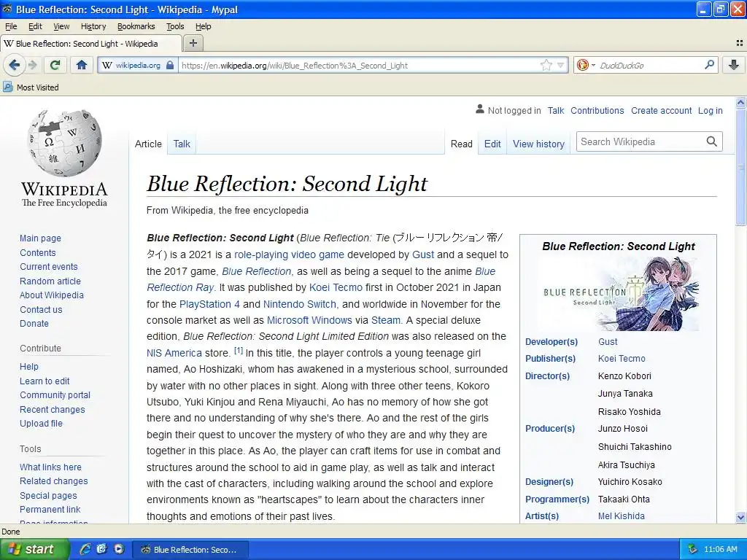Open the Special pages link
The height and width of the screenshot is (560, 747).
tap(48, 495)
